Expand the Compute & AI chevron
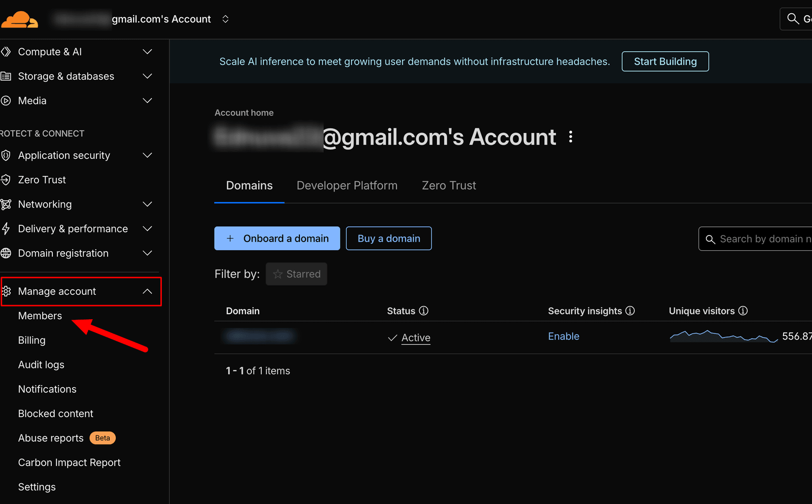 pyautogui.click(x=147, y=52)
